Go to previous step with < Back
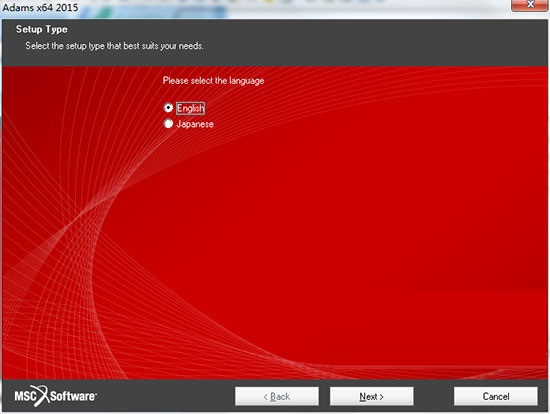Image resolution: width=550 pixels, height=414 pixels. pyautogui.click(x=277, y=396)
